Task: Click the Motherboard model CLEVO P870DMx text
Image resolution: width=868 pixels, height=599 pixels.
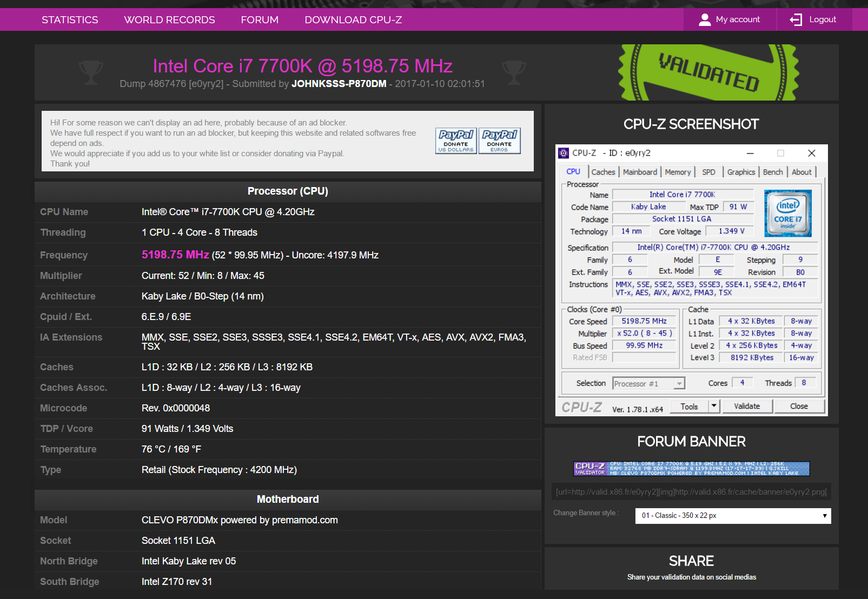Action: coord(240,520)
